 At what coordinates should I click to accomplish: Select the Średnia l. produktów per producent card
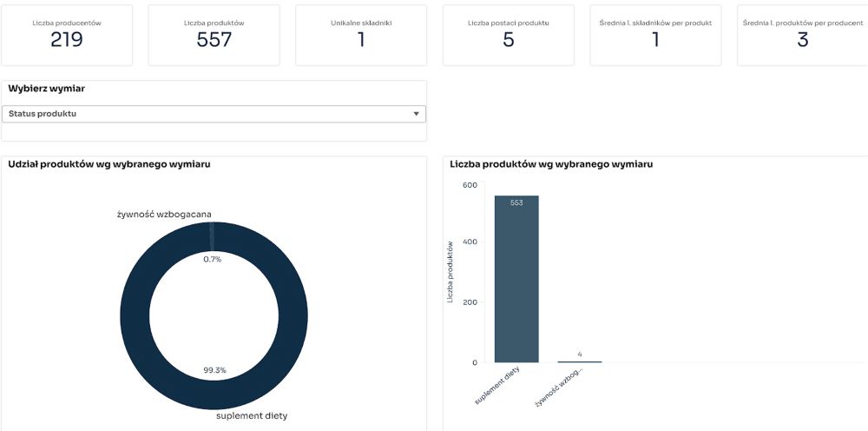[x=802, y=35]
